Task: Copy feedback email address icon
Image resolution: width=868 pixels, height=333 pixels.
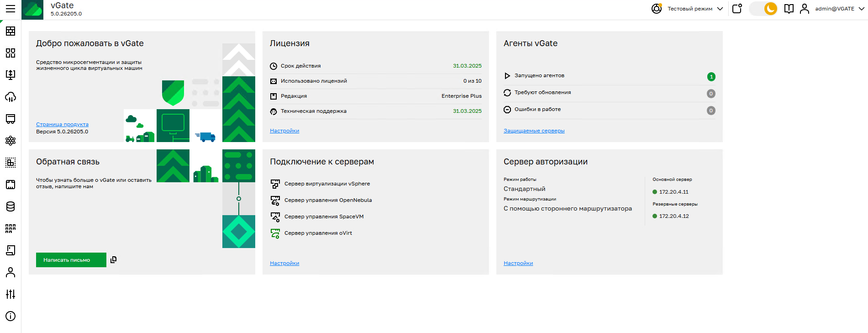Action: (114, 259)
